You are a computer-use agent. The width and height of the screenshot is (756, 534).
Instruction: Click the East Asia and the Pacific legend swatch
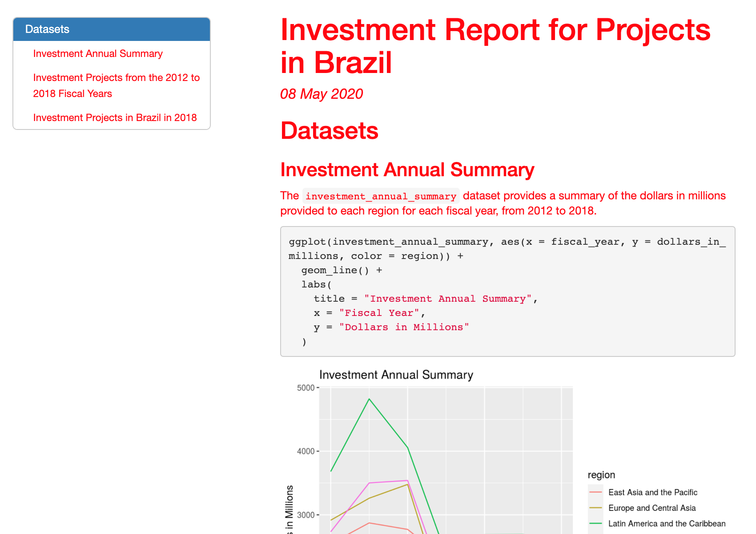click(x=595, y=492)
